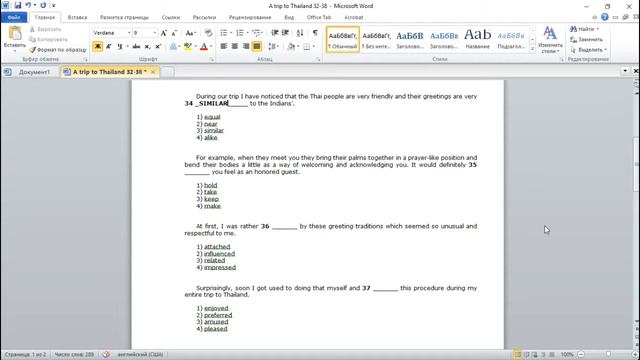Expand the styles gallery More arrow
The height and width of the screenshot is (360, 640).
pos(532,49)
